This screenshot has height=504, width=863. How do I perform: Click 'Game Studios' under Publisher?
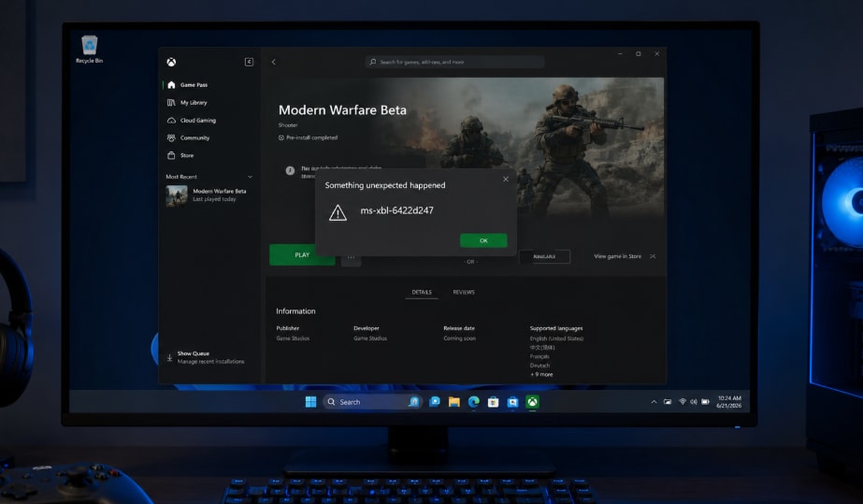pyautogui.click(x=293, y=338)
